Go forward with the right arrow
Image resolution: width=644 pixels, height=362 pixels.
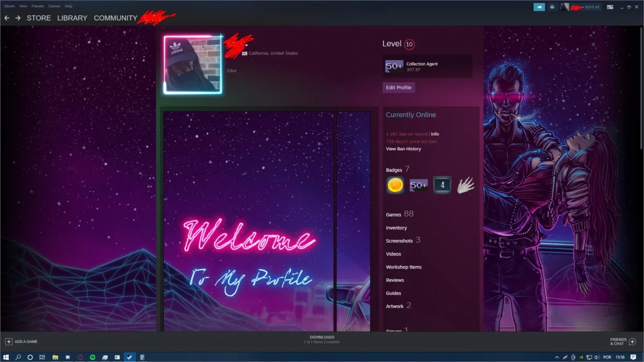coord(18,18)
